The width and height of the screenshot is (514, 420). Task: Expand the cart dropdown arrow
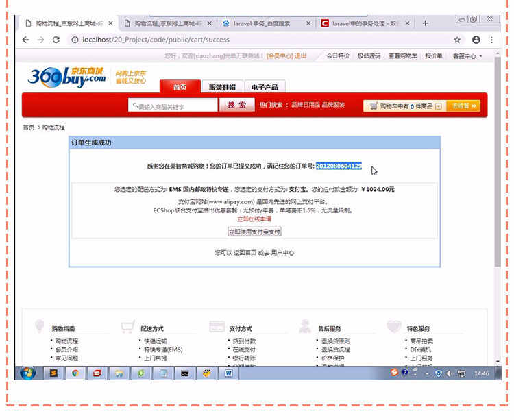[x=439, y=106]
